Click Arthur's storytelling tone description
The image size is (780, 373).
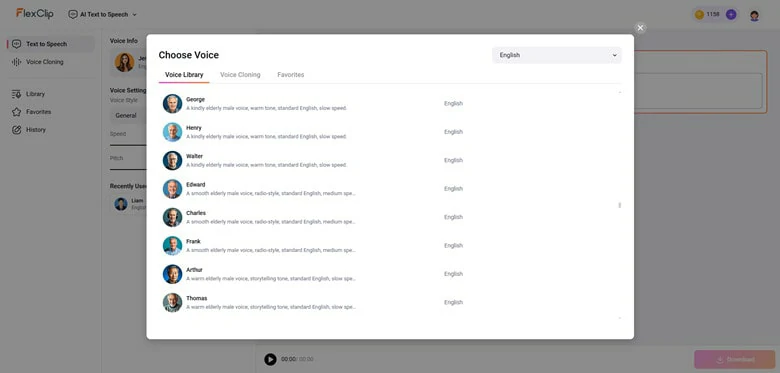click(271, 279)
